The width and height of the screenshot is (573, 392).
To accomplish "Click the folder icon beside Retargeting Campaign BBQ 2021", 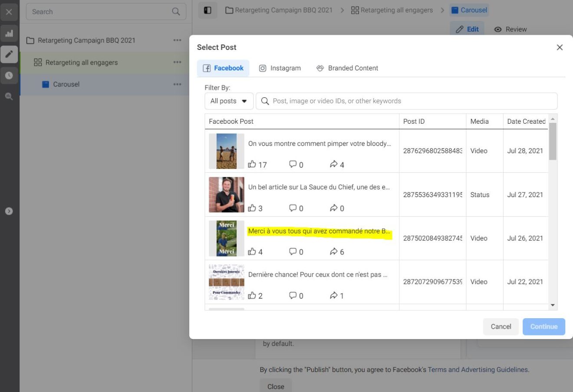I will [30, 40].
